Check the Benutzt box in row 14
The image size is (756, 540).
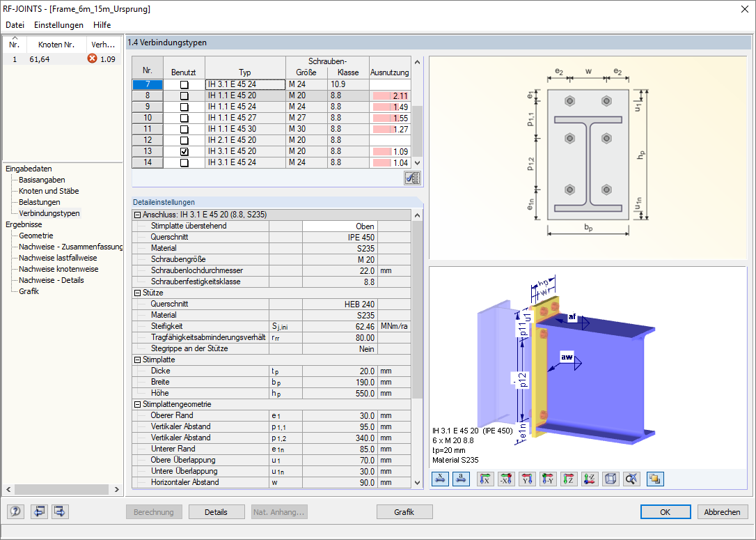184,162
